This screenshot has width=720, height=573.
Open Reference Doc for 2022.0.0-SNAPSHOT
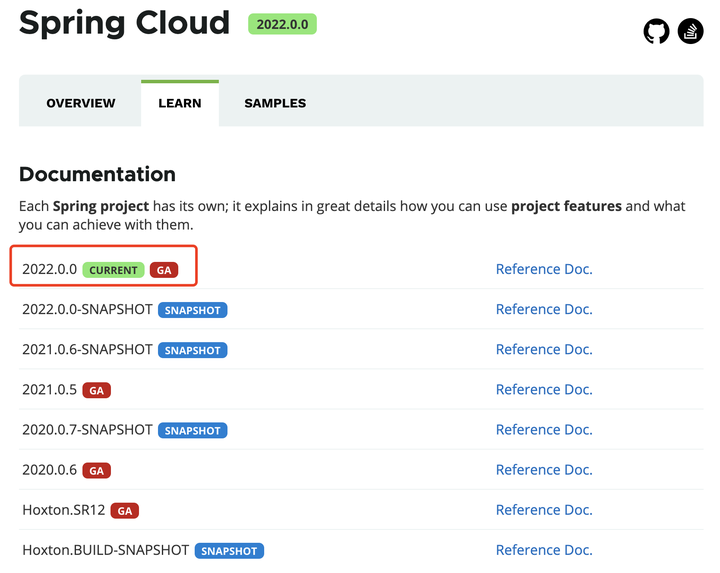click(x=544, y=309)
